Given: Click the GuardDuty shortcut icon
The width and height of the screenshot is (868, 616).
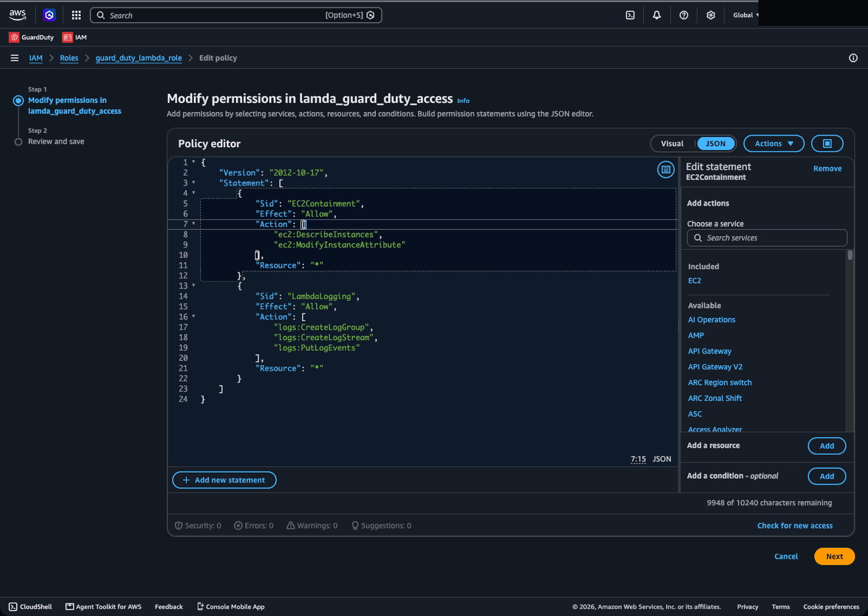Looking at the screenshot, I should coord(14,37).
